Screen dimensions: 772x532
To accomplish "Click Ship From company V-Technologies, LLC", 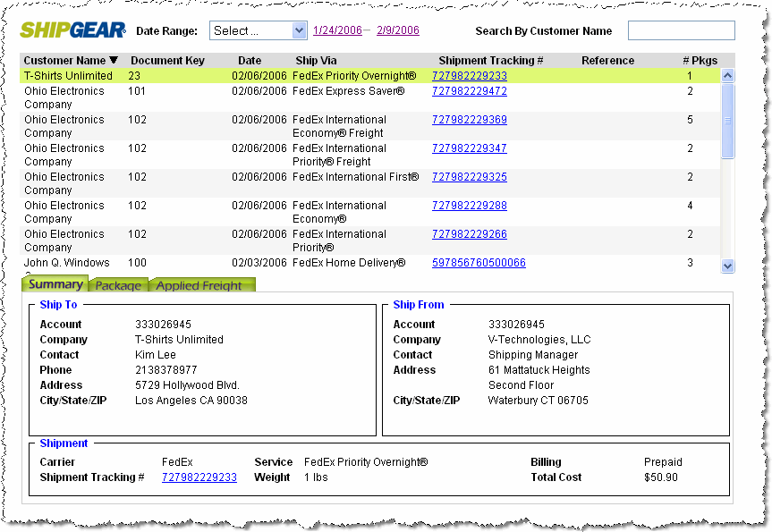I will click(x=539, y=340).
